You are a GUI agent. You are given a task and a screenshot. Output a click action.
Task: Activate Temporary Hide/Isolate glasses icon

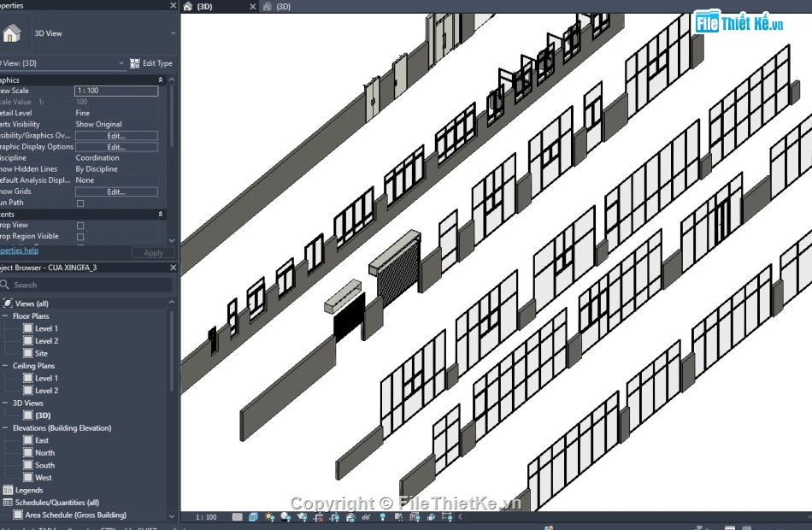[x=366, y=517]
